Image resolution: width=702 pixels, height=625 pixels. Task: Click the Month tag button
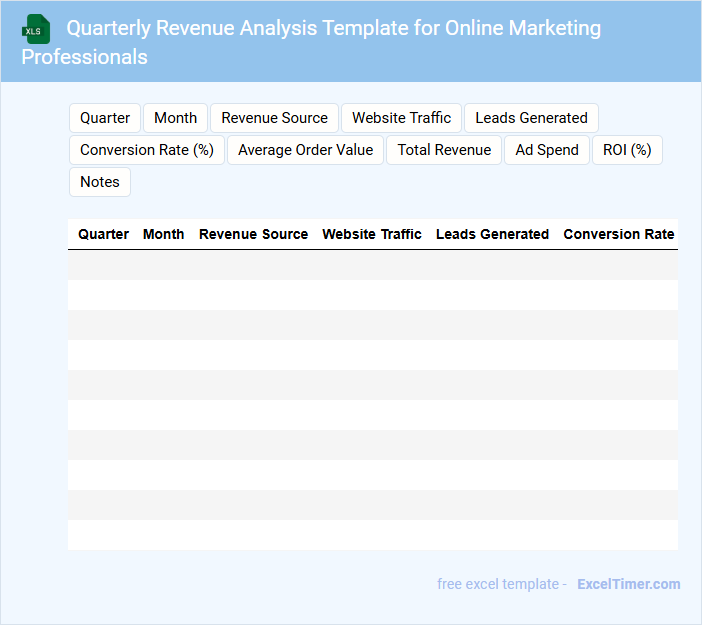(x=175, y=118)
